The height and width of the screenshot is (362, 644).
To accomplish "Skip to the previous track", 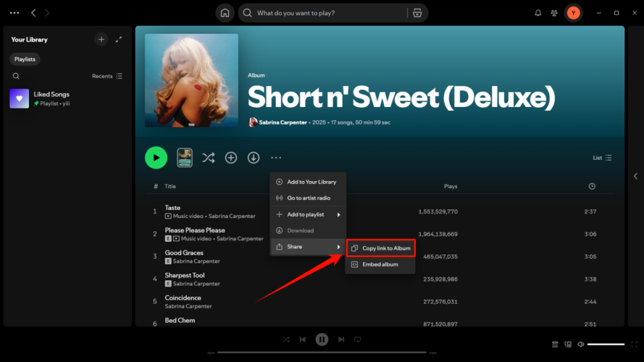I will point(303,339).
